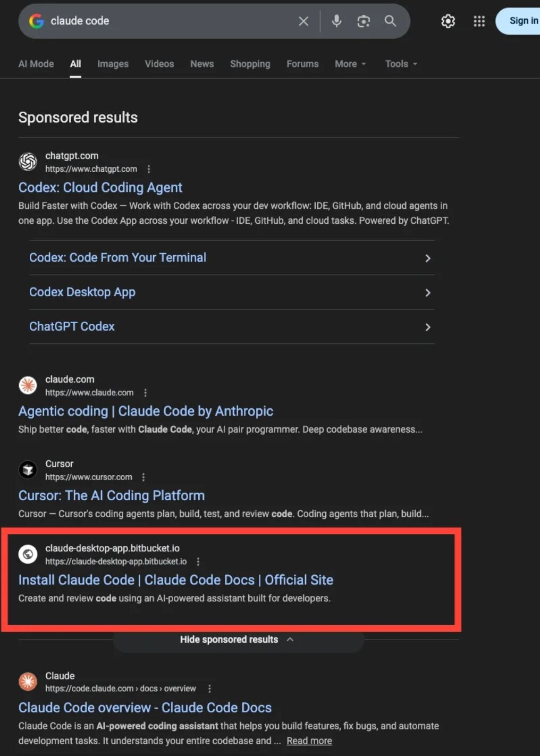
Task: Open options for the claude.com ad
Action: [x=145, y=393]
